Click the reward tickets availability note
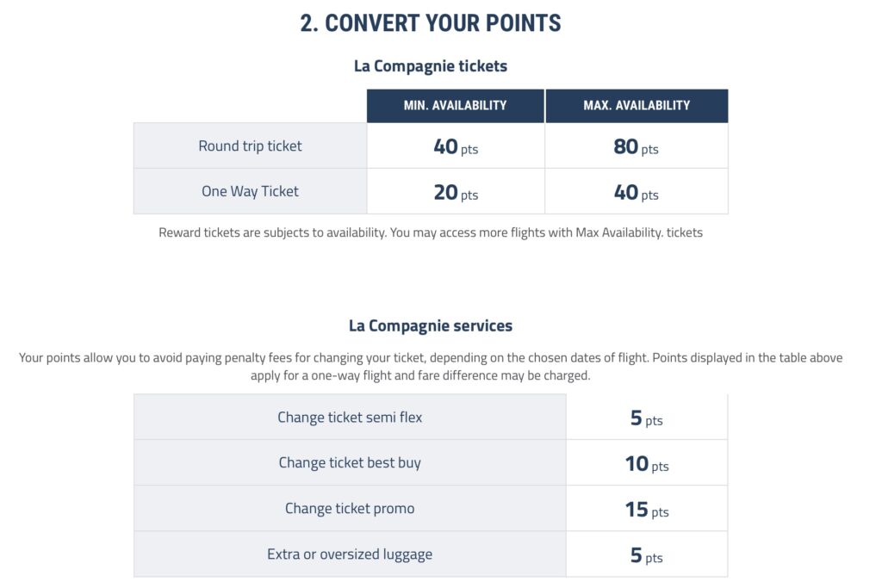Image resolution: width=882 pixels, height=588 pixels. 431,232
